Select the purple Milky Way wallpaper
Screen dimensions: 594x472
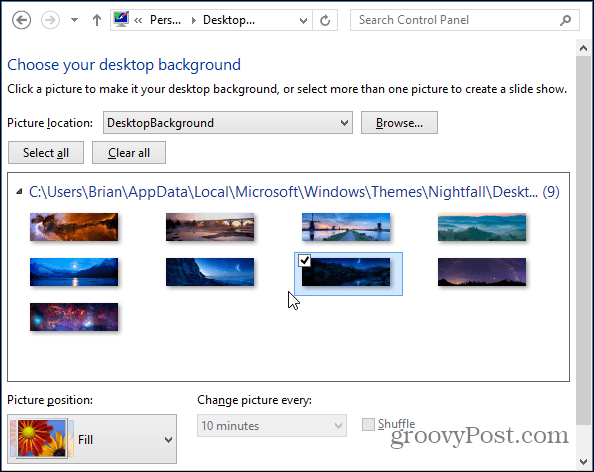click(x=482, y=272)
